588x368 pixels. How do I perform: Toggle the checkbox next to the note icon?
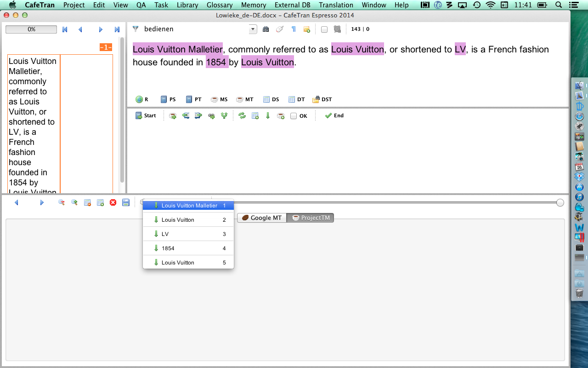(x=324, y=29)
